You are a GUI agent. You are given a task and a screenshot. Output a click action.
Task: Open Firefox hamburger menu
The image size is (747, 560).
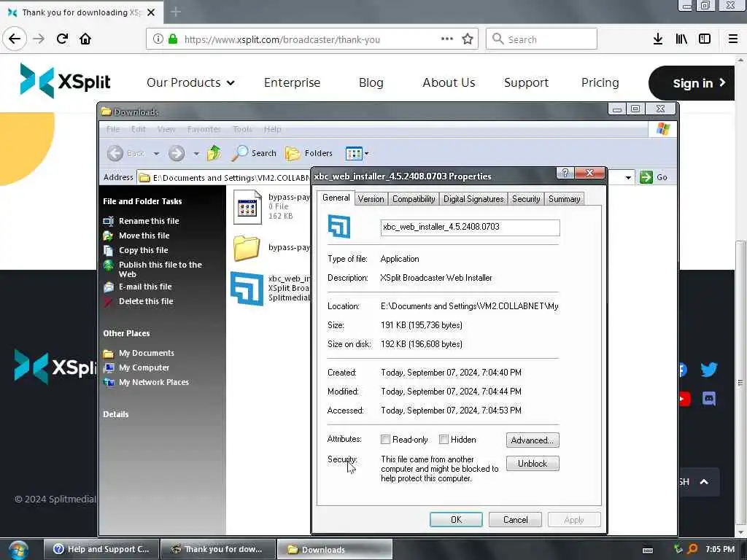[x=733, y=39]
